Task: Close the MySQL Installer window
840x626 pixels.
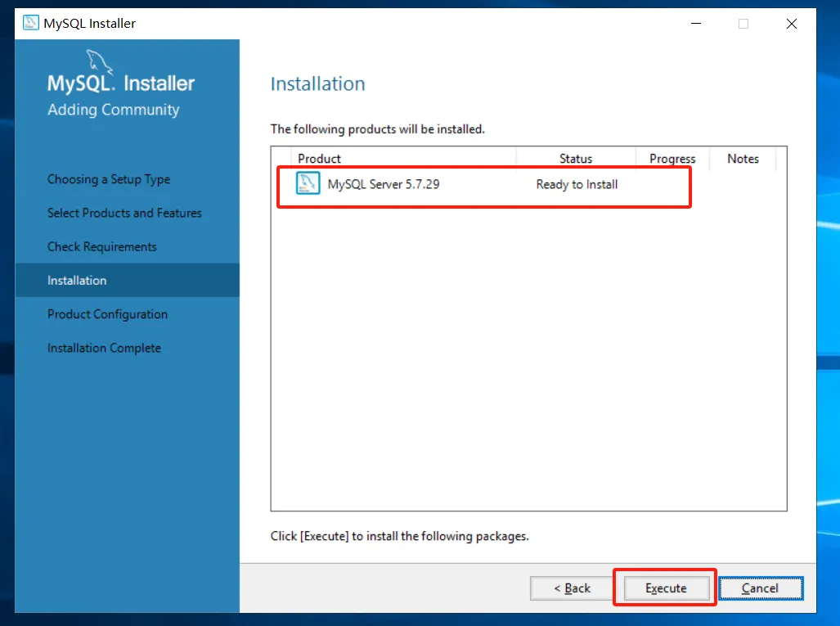Action: [x=791, y=24]
